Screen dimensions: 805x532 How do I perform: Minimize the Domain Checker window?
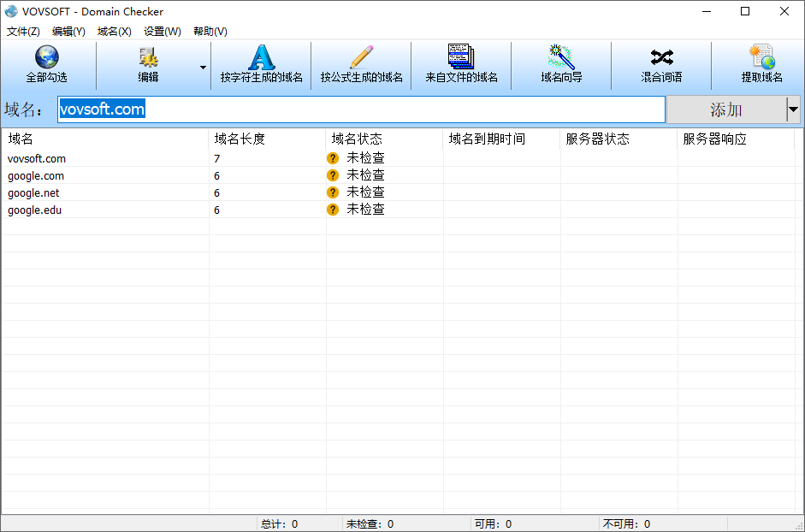707,11
